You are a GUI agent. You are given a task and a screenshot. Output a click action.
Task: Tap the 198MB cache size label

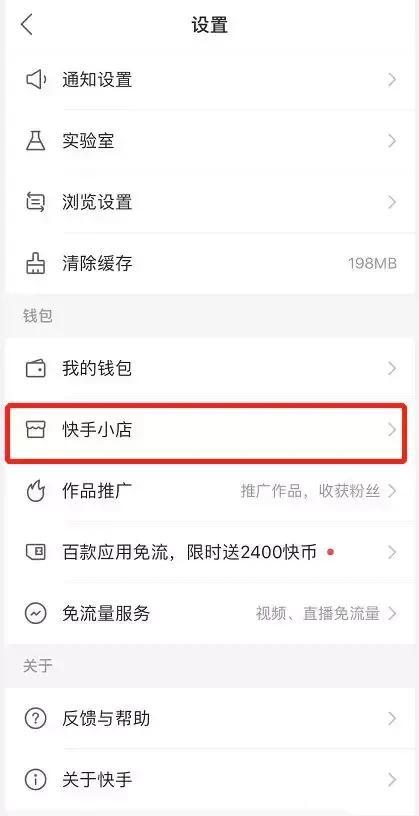click(373, 263)
